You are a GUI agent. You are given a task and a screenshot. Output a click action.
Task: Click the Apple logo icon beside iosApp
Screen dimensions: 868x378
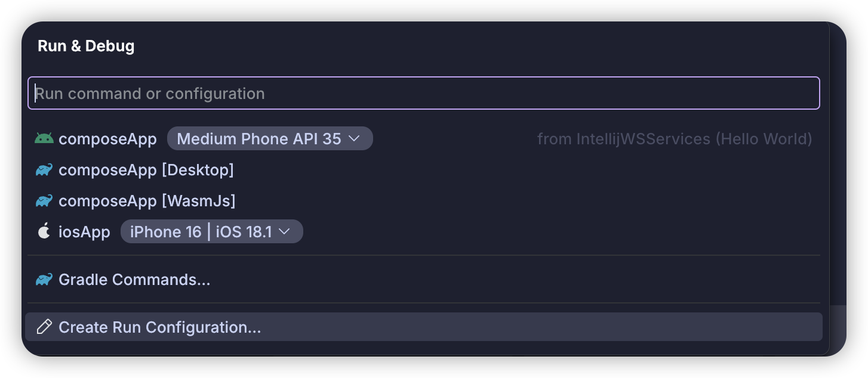[x=44, y=231]
